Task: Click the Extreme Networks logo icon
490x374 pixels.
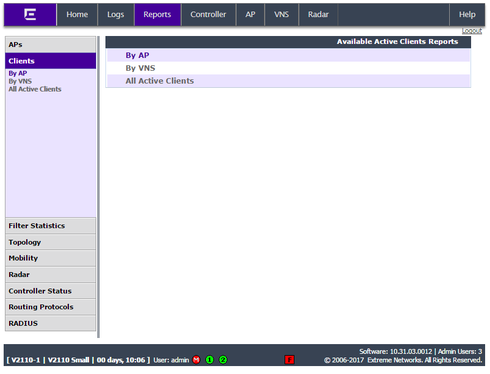Action: [30, 15]
